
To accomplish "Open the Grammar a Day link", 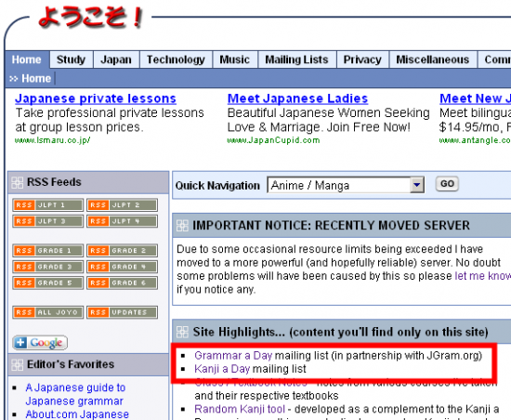I will pos(233,355).
